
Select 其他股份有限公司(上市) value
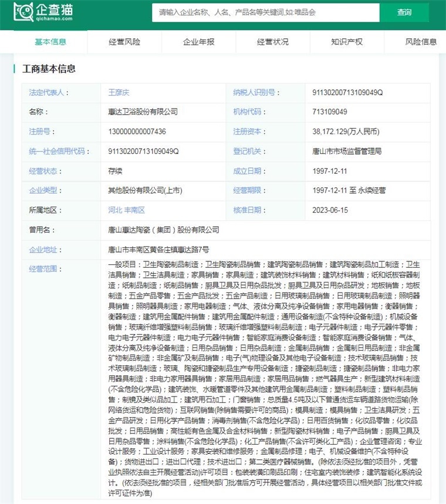click(x=145, y=190)
